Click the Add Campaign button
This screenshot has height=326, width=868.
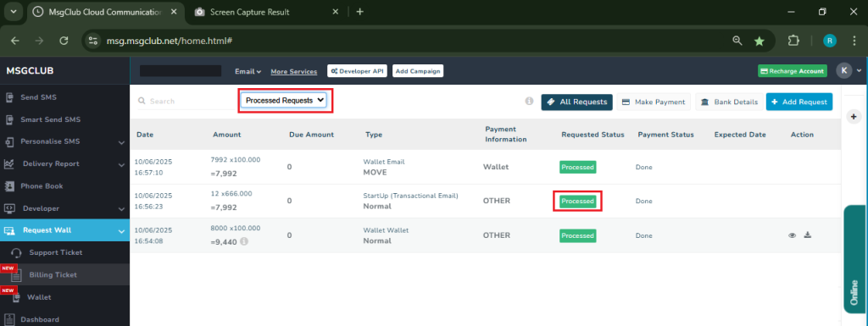pos(418,71)
